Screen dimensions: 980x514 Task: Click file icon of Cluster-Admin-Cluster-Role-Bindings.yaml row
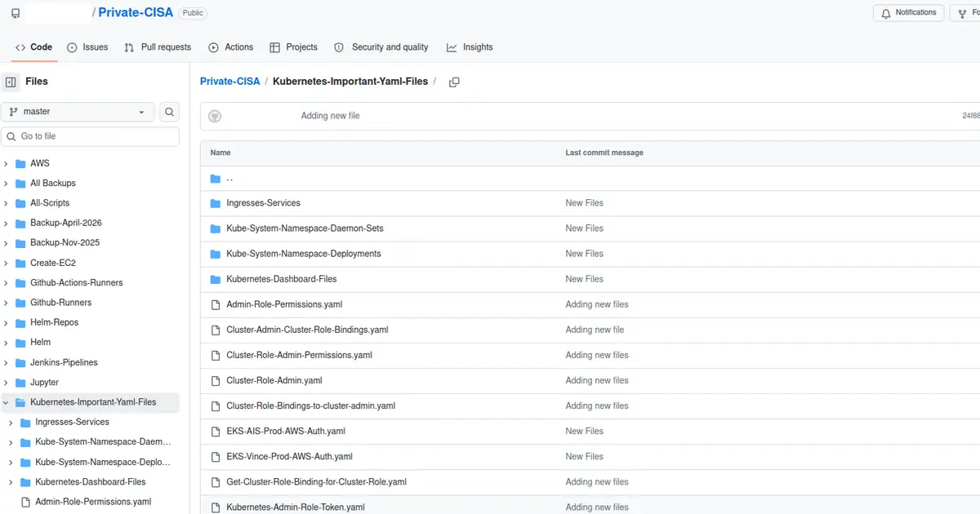pos(216,330)
